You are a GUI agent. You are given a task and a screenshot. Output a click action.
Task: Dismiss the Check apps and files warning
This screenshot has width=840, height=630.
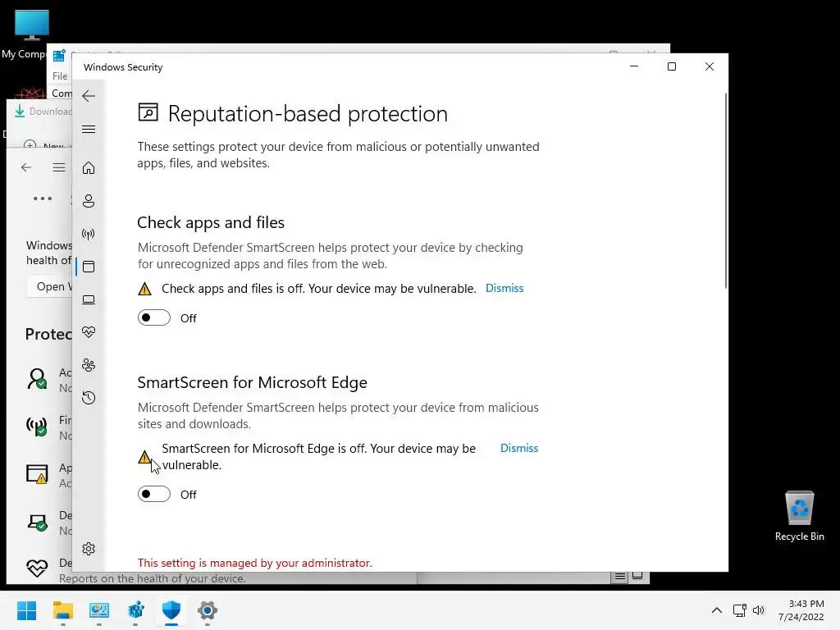[x=504, y=288]
